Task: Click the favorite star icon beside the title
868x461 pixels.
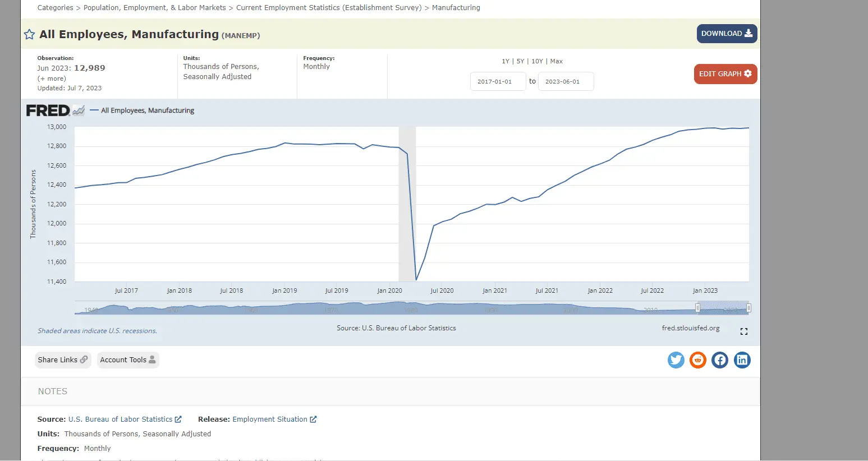Action: click(x=29, y=35)
